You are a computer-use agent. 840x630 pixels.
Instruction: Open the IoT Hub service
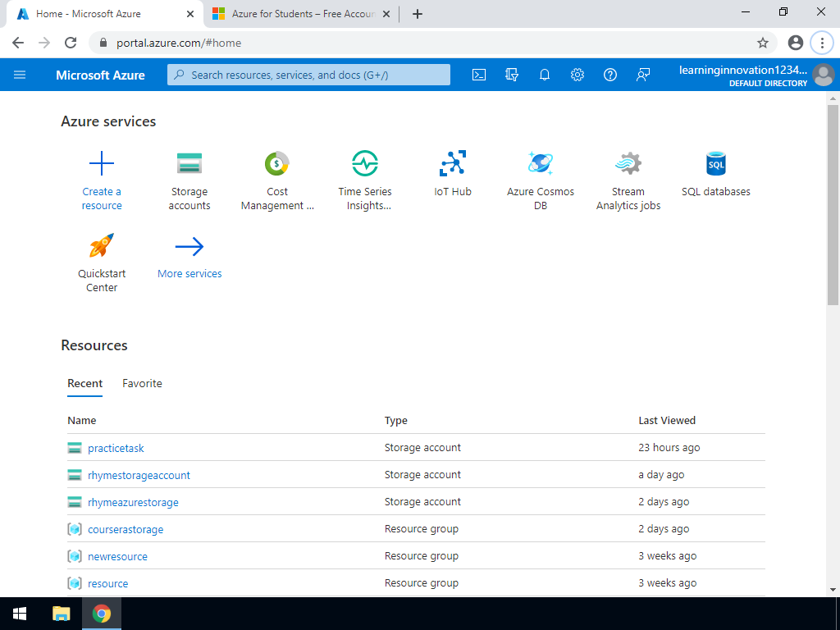click(x=453, y=164)
